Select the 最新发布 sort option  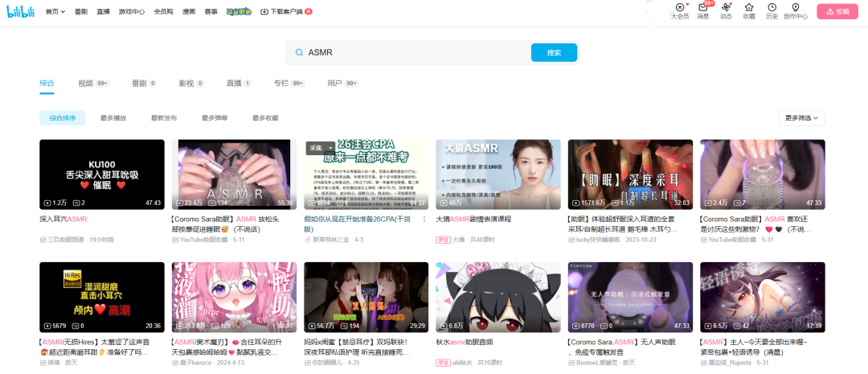(164, 118)
